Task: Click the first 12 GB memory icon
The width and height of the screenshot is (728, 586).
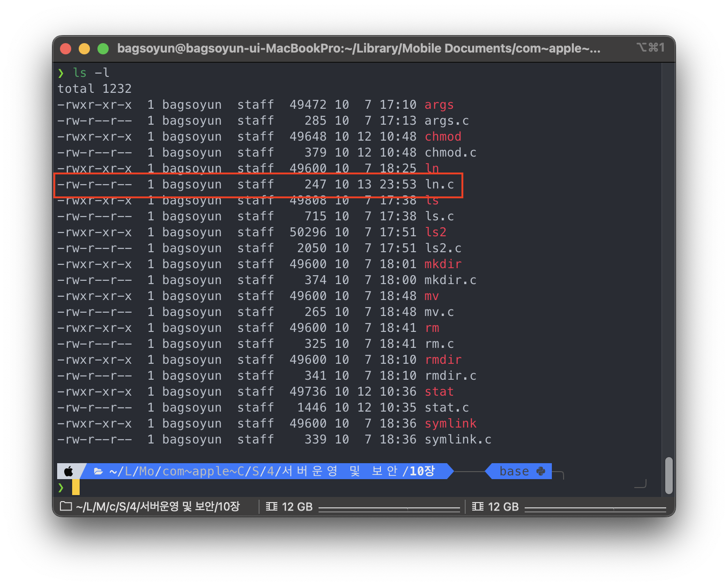Action: [272, 506]
